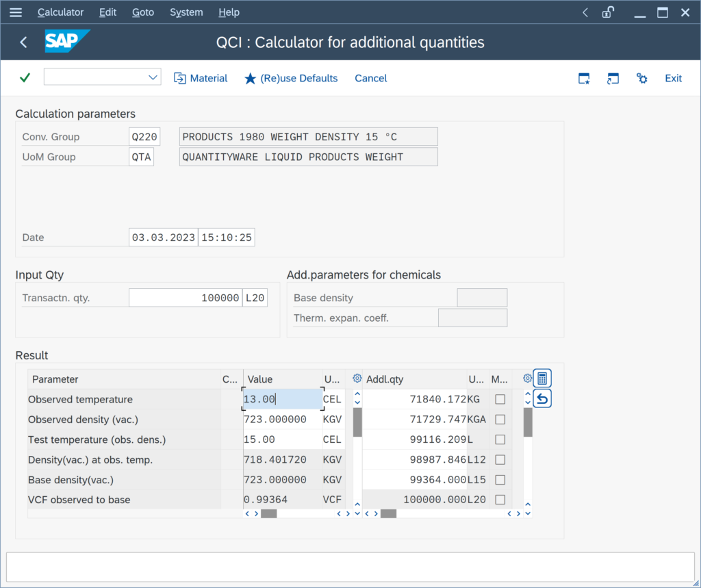701x588 pixels.
Task: Open the customize local layout gears icon
Action: [x=641, y=78]
